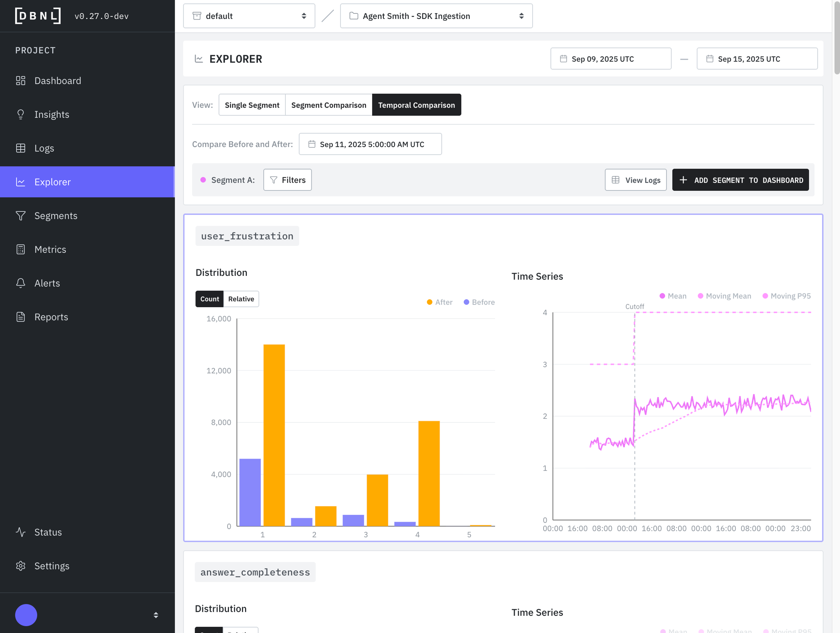840x633 pixels.
Task: Open the default namespace dropdown
Action: (x=249, y=16)
